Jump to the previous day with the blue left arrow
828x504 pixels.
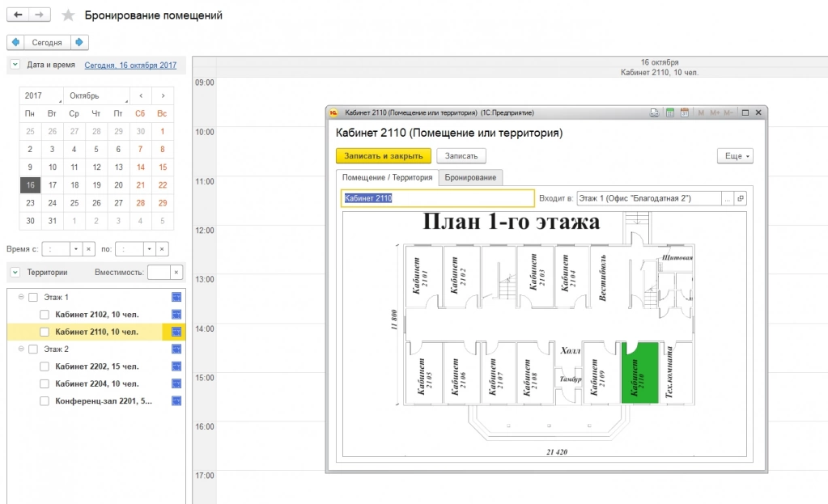coord(15,42)
